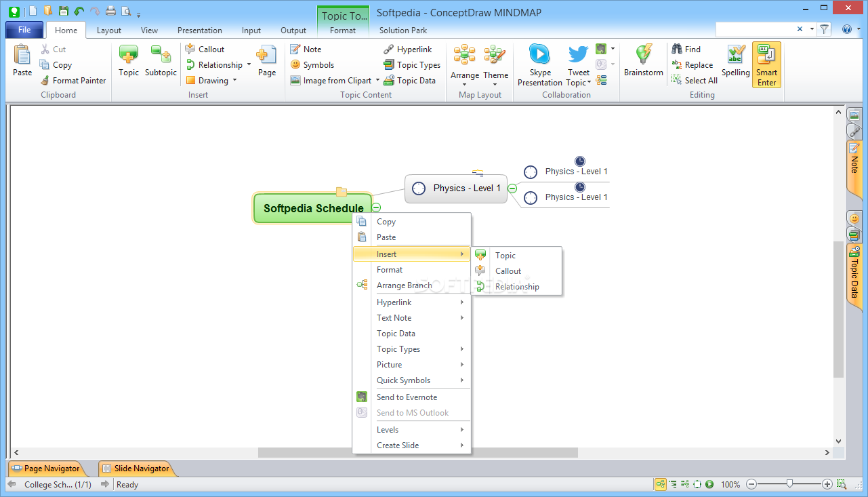Toggle outline view mode in status bar

click(673, 484)
